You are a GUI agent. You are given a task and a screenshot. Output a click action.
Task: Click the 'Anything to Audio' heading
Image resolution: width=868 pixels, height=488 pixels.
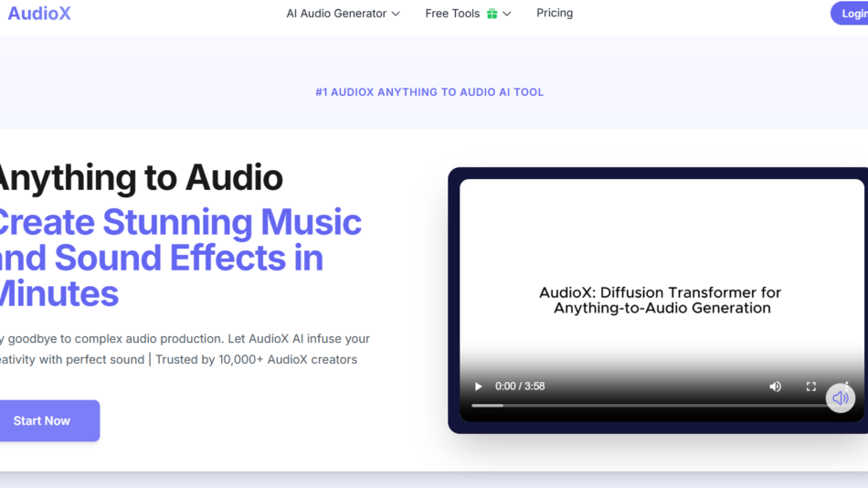(140, 177)
